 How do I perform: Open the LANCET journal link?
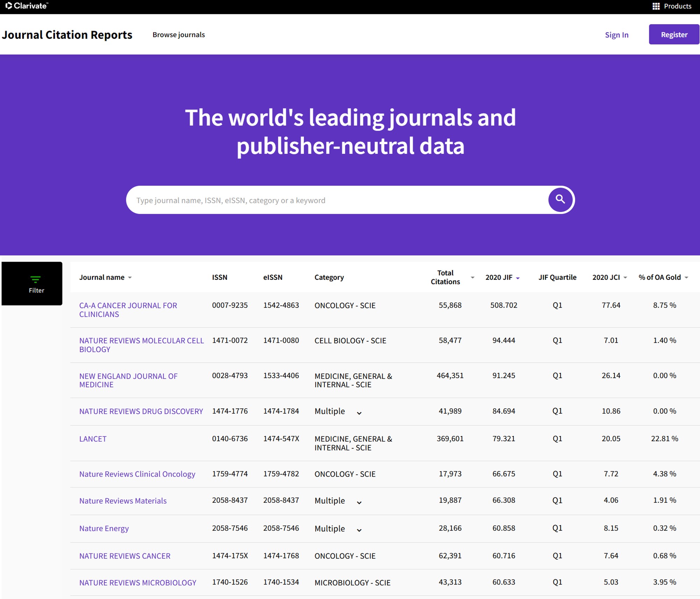point(93,439)
